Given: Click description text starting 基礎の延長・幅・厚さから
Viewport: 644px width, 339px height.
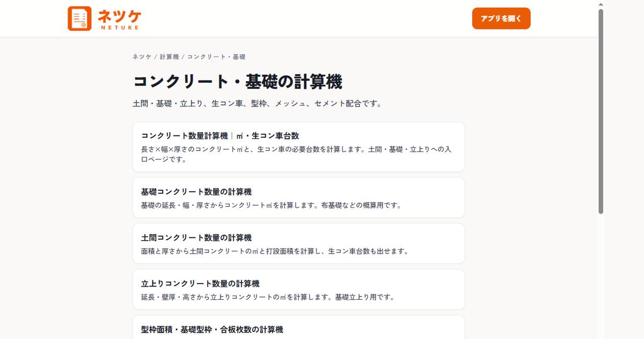Looking at the screenshot, I should click(271, 205).
